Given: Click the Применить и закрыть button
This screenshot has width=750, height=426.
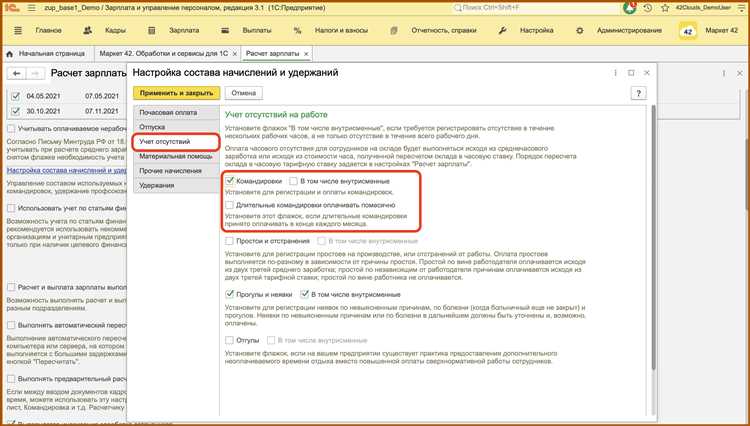Looking at the screenshot, I should pyautogui.click(x=175, y=92).
